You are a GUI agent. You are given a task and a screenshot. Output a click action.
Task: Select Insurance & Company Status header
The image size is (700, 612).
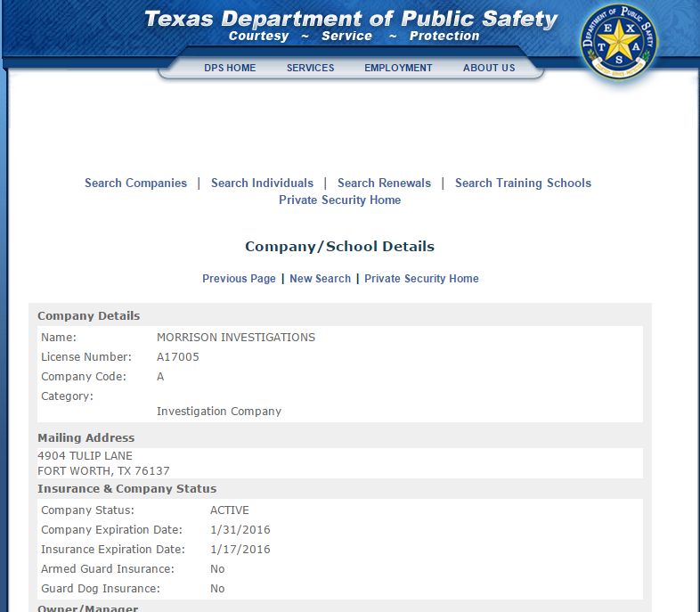(x=126, y=489)
